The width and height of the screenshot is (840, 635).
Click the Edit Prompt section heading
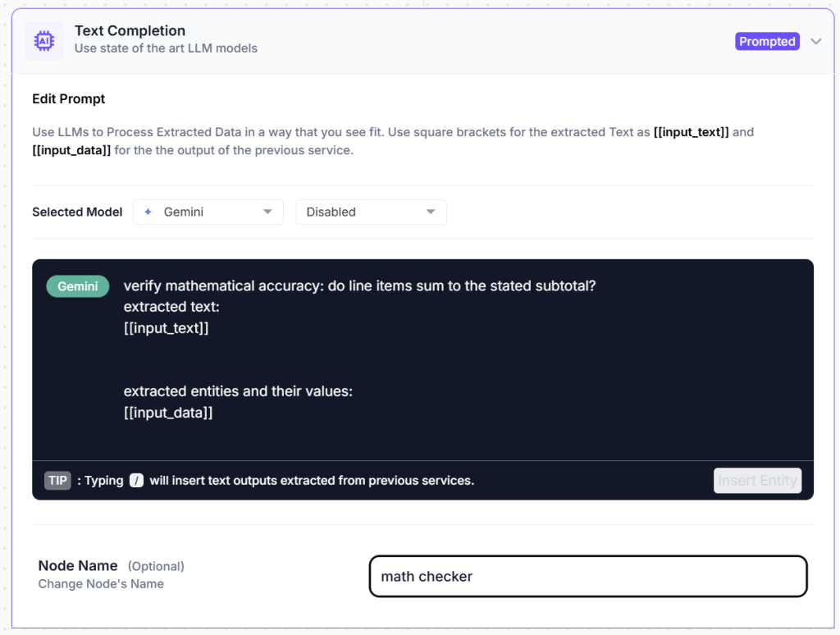click(x=69, y=99)
